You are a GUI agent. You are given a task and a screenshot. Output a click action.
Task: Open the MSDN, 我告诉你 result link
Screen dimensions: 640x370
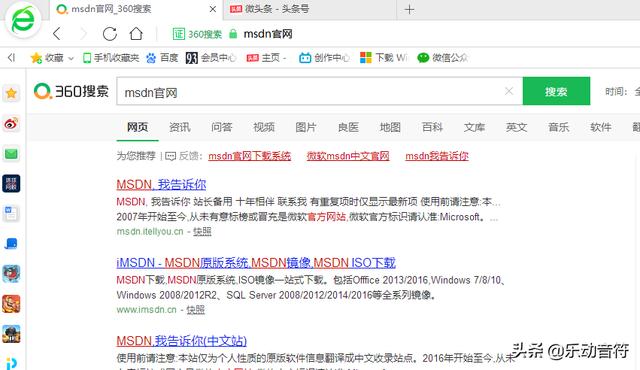pos(161,184)
